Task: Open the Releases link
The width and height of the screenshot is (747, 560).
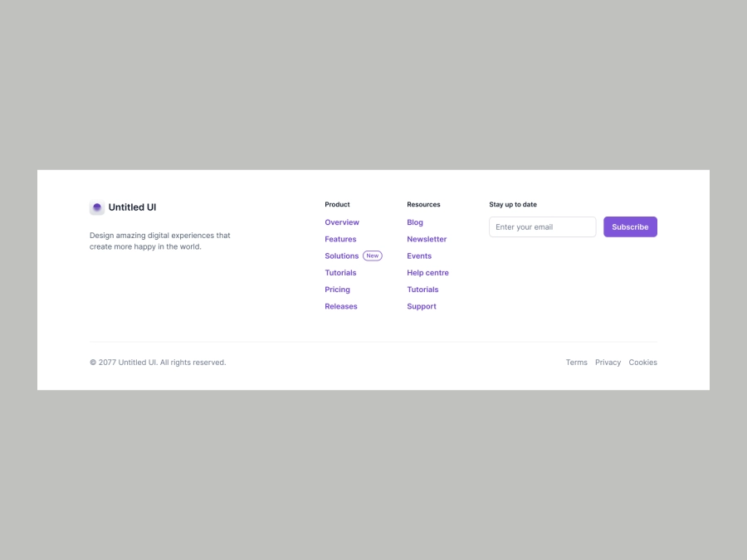Action: pos(340,306)
